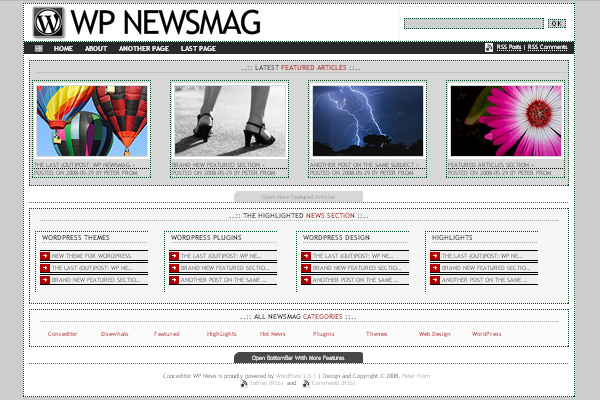
Task: Expand Open More Featured Articles bar
Action: [299, 197]
